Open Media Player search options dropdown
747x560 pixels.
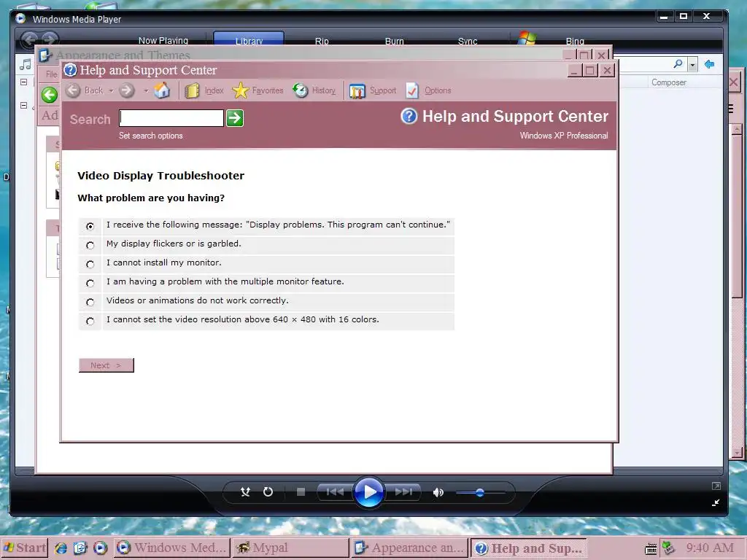pyautogui.click(x=693, y=64)
